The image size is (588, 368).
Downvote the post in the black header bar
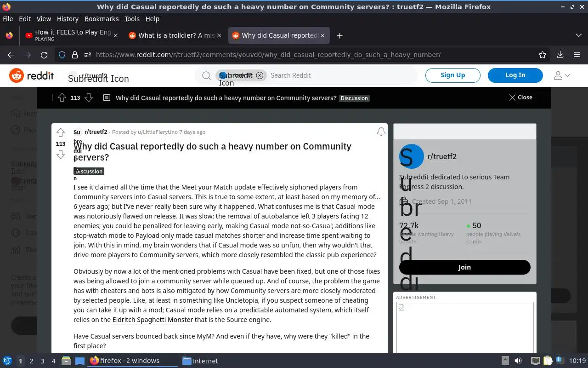tap(89, 98)
